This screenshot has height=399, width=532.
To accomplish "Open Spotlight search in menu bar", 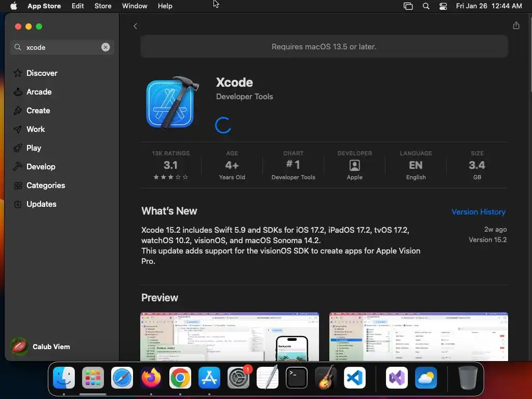I will (426, 6).
